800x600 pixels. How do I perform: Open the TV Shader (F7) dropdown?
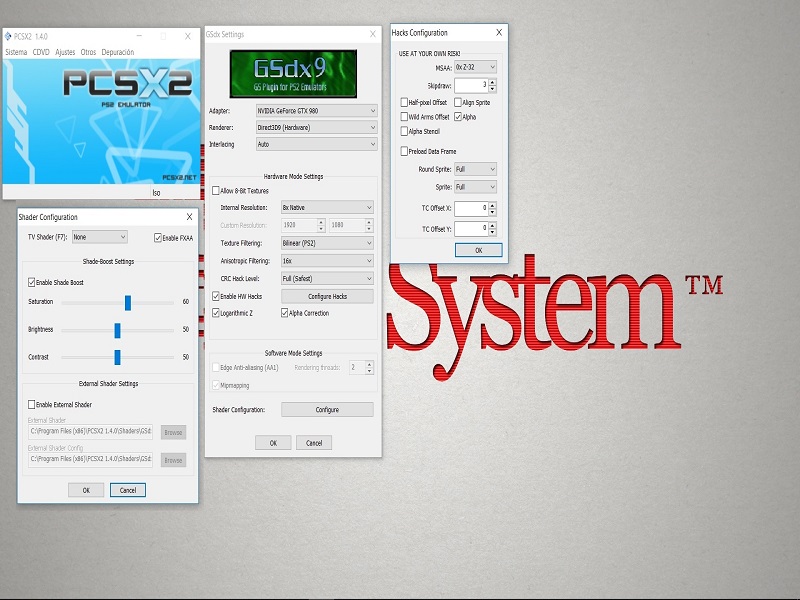pyautogui.click(x=99, y=237)
